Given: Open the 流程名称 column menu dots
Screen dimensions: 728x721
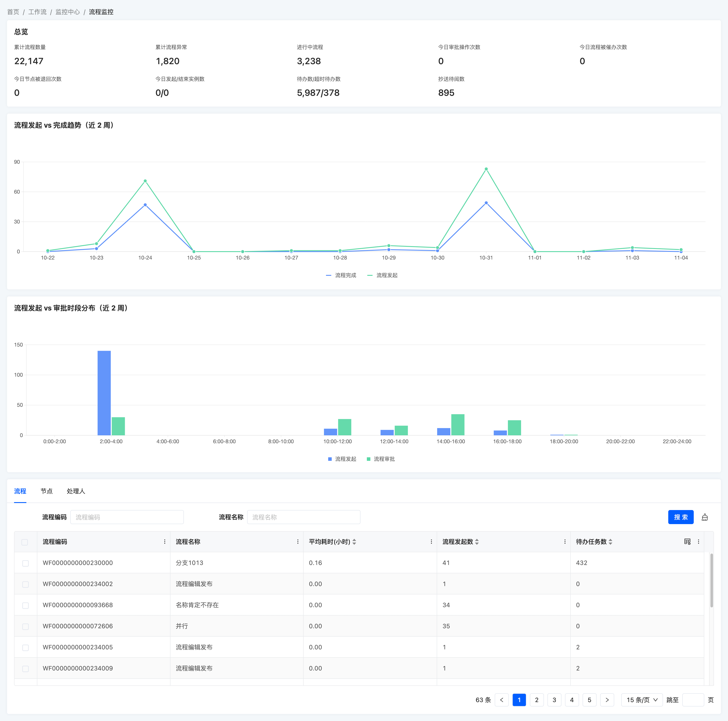Looking at the screenshot, I should [x=298, y=542].
